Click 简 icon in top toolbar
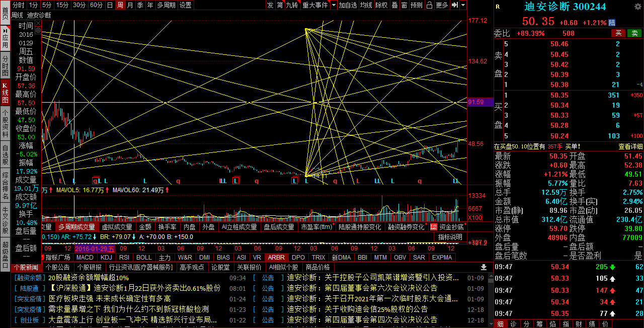The width and height of the screenshot is (644, 328). [280, 5]
